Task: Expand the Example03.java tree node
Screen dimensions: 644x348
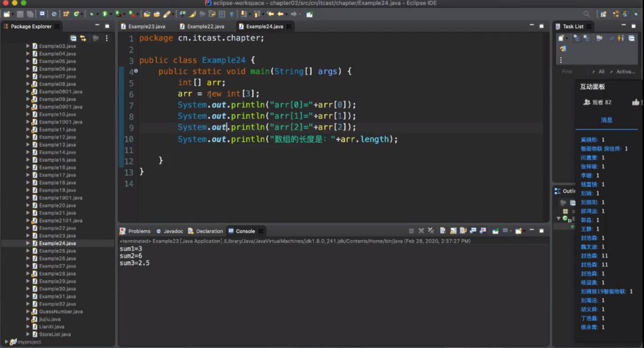Action: tap(28, 46)
